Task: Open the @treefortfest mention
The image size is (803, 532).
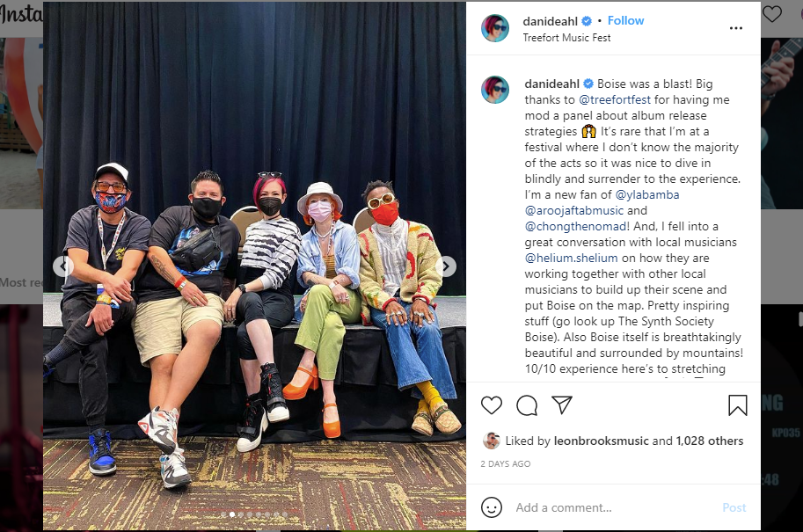Action: (615, 99)
